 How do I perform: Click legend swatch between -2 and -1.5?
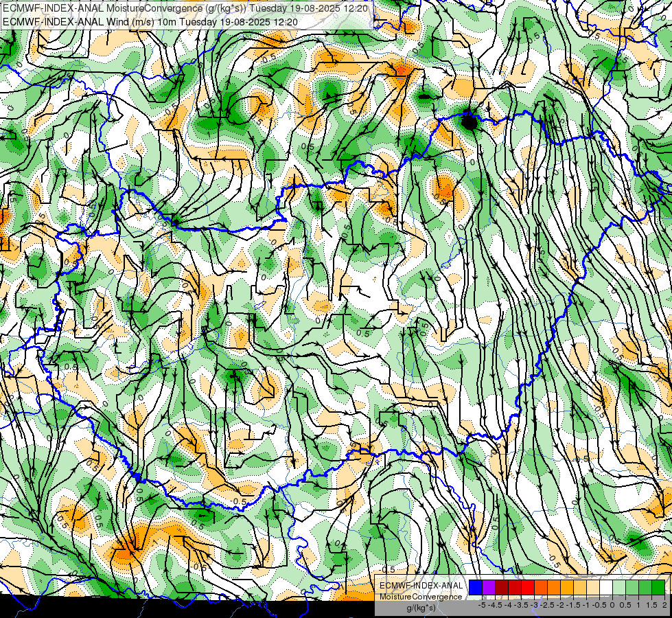[567, 587]
